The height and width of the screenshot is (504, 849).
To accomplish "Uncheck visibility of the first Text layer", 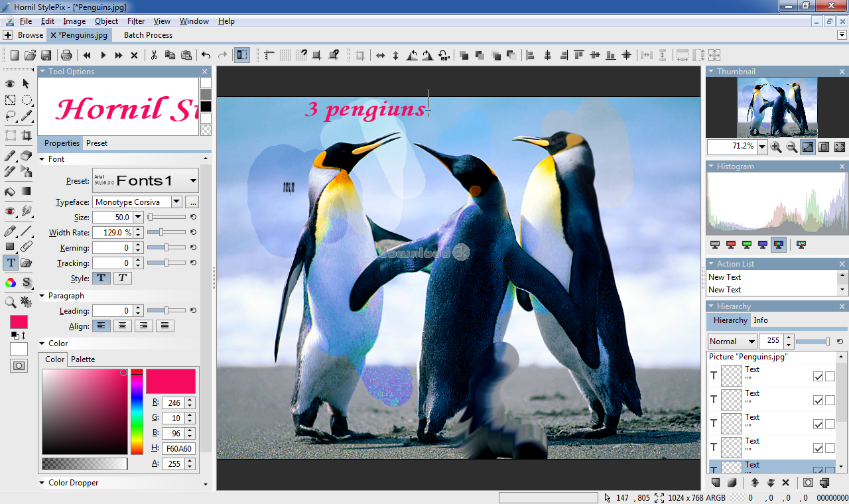I will pos(818,377).
